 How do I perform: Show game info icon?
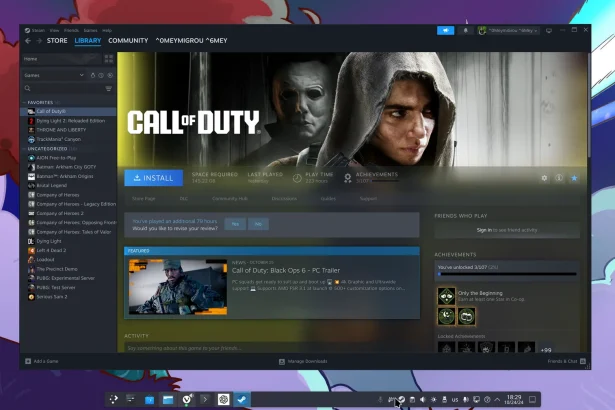[559, 178]
